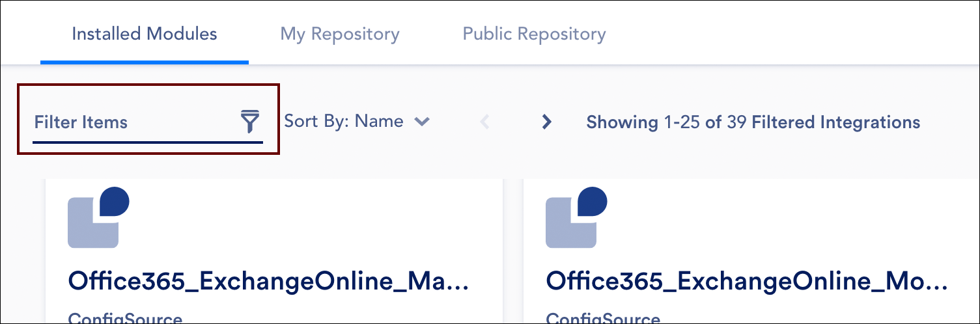This screenshot has width=980, height=324.
Task: Go to next page of integrations
Action: pyautogui.click(x=547, y=122)
